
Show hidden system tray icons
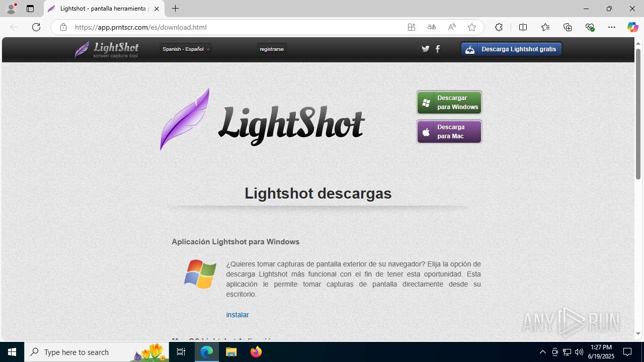542,352
